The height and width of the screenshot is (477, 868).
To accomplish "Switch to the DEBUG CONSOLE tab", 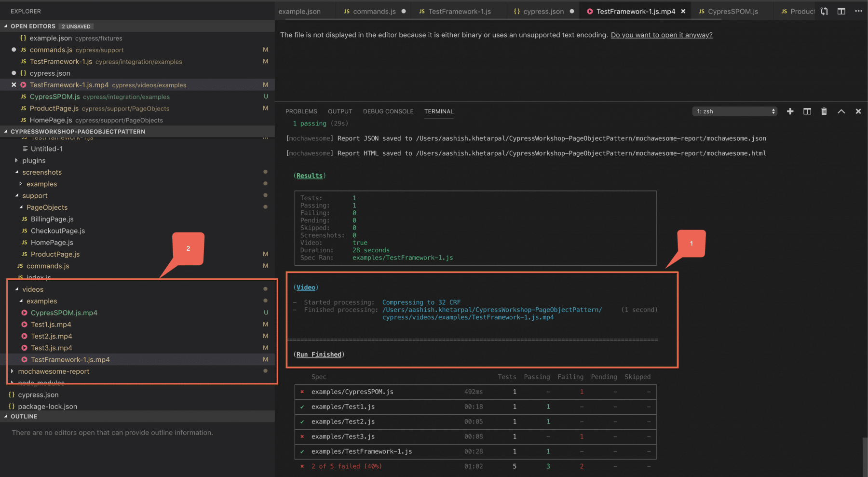I will pyautogui.click(x=388, y=111).
